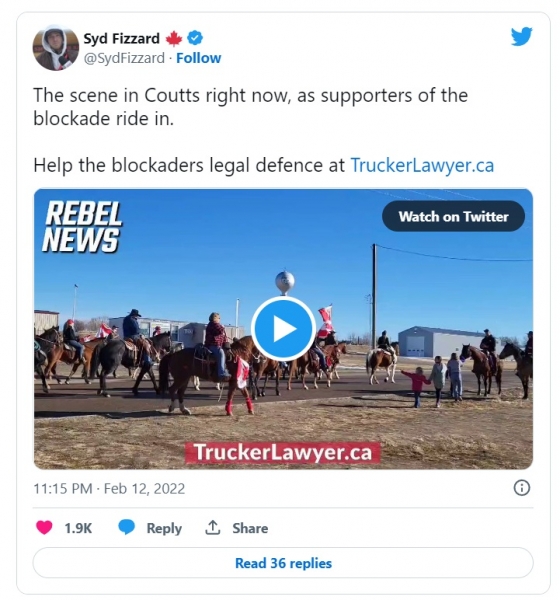
Task: Click the share upload arrow icon
Action: tap(212, 528)
